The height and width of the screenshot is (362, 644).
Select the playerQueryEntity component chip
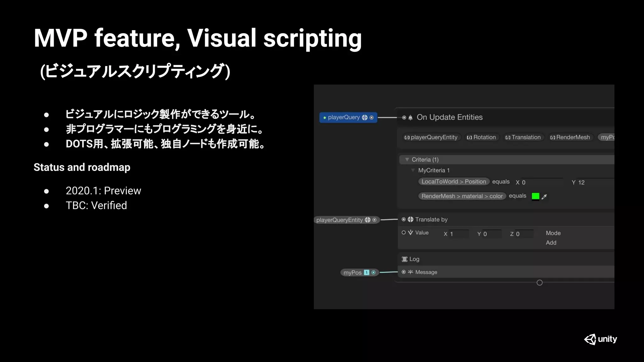431,137
